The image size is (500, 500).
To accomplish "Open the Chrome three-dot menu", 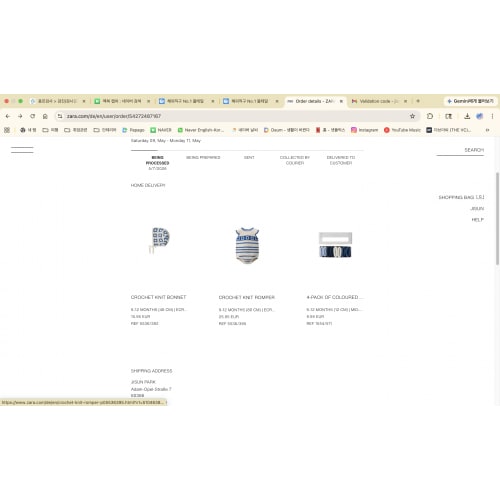I will [x=492, y=116].
